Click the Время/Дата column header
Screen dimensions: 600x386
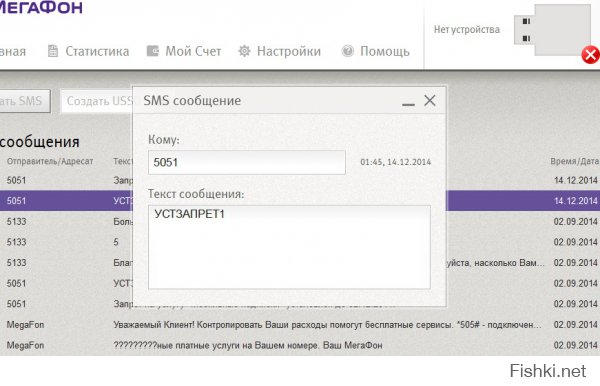pyautogui.click(x=574, y=161)
